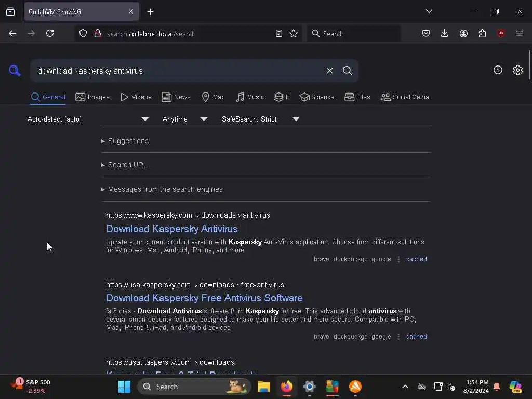Click the muted volume tray icon
This screenshot has height=399, width=532.
point(451,387)
